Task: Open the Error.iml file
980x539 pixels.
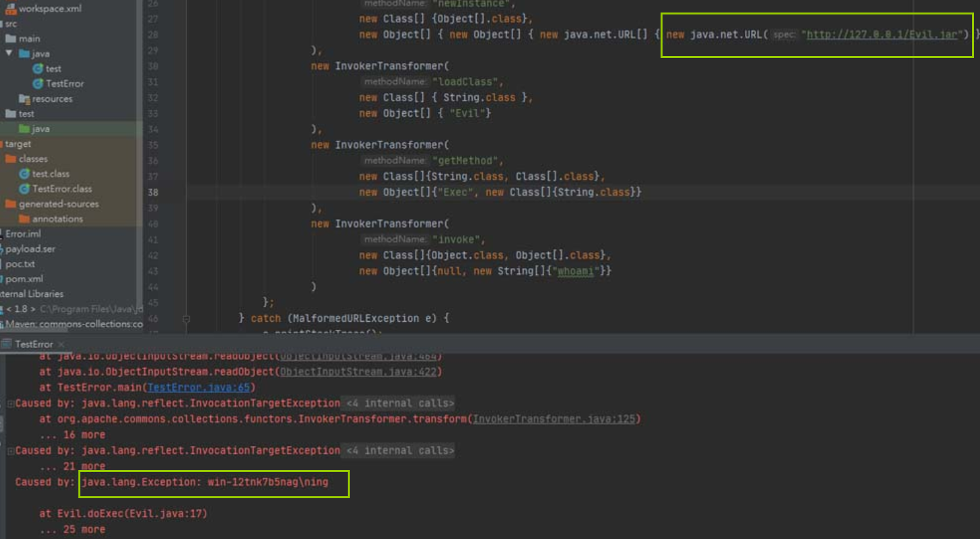Action: coord(22,234)
